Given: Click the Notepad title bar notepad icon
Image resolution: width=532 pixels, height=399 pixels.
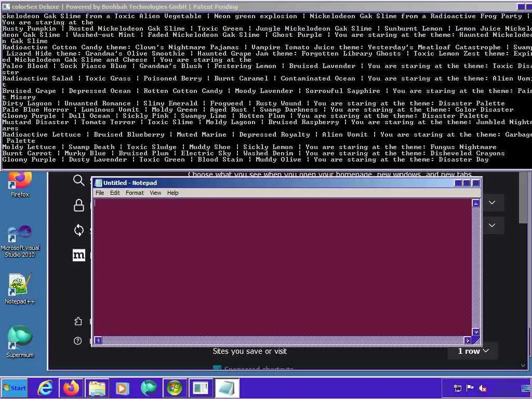Looking at the screenshot, I should click(x=98, y=183).
